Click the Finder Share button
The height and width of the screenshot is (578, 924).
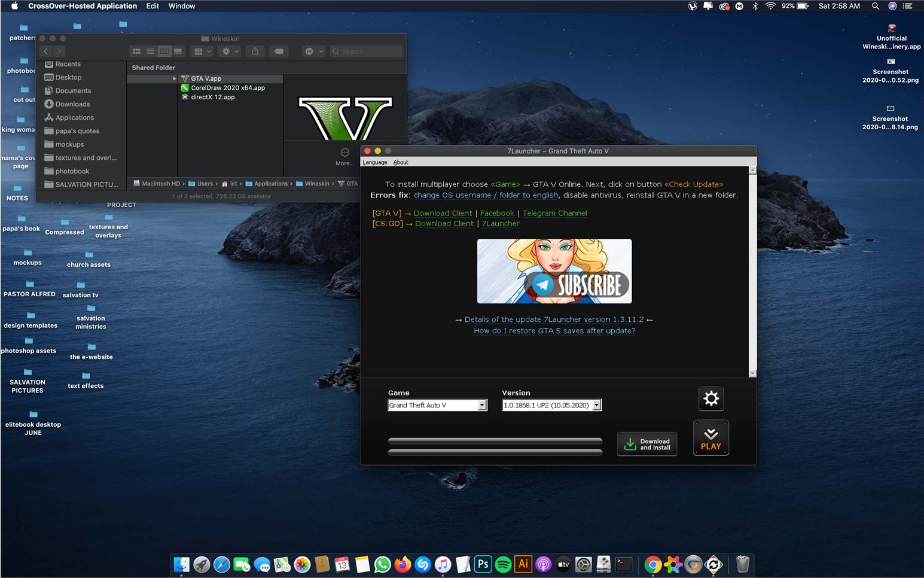(x=255, y=51)
